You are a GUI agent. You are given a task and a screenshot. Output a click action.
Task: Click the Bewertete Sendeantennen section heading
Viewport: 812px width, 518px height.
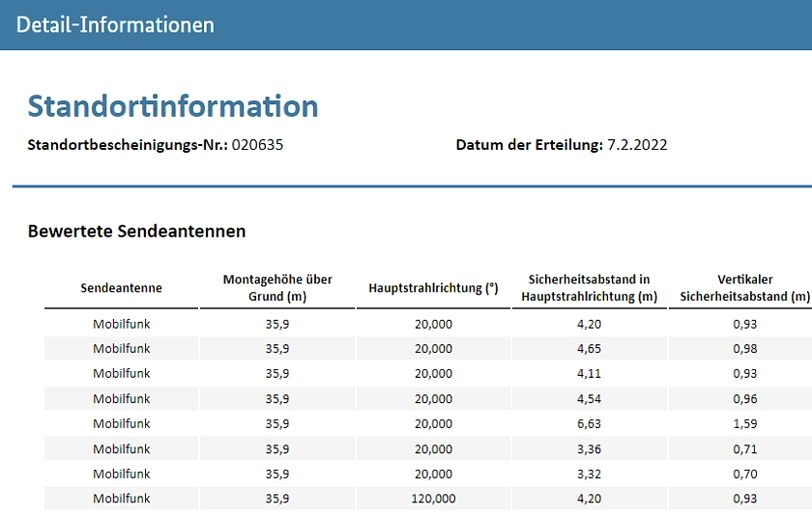point(136,231)
